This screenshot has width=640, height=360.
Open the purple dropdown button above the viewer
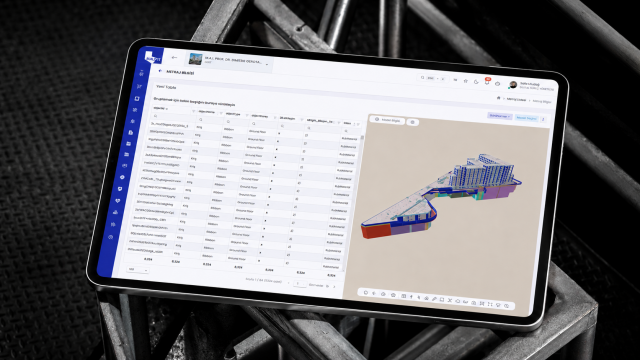tap(500, 116)
